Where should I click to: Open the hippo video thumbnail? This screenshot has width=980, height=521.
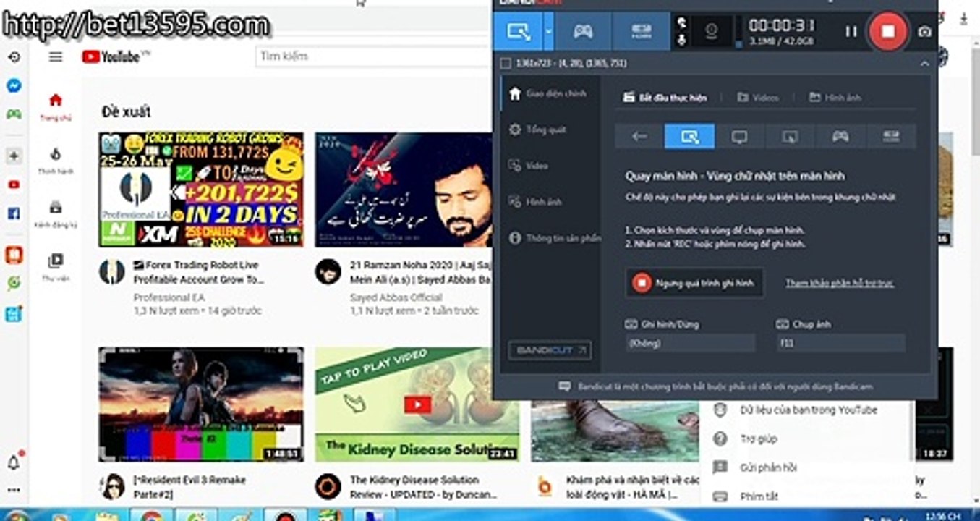(x=615, y=431)
